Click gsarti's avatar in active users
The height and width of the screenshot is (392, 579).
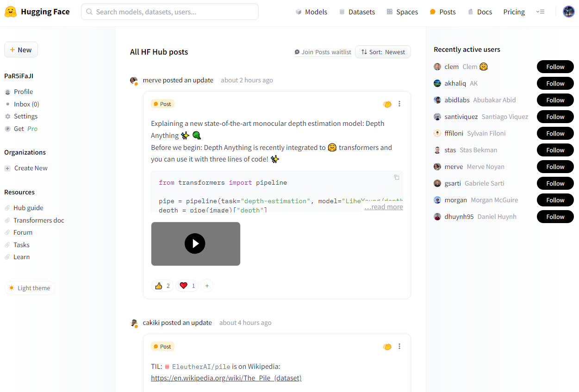point(437,183)
